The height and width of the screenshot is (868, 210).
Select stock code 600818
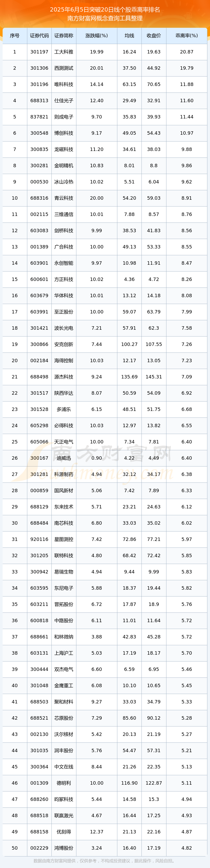tap(39, 620)
